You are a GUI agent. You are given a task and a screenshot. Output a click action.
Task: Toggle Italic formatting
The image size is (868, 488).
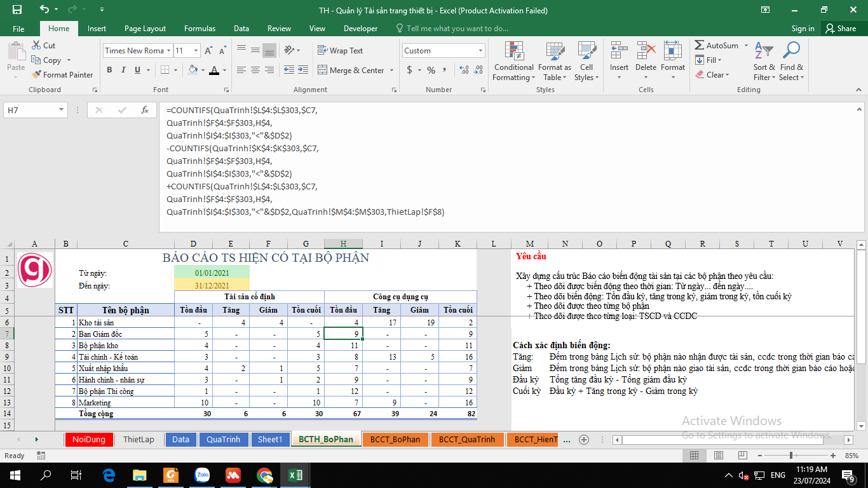point(123,70)
